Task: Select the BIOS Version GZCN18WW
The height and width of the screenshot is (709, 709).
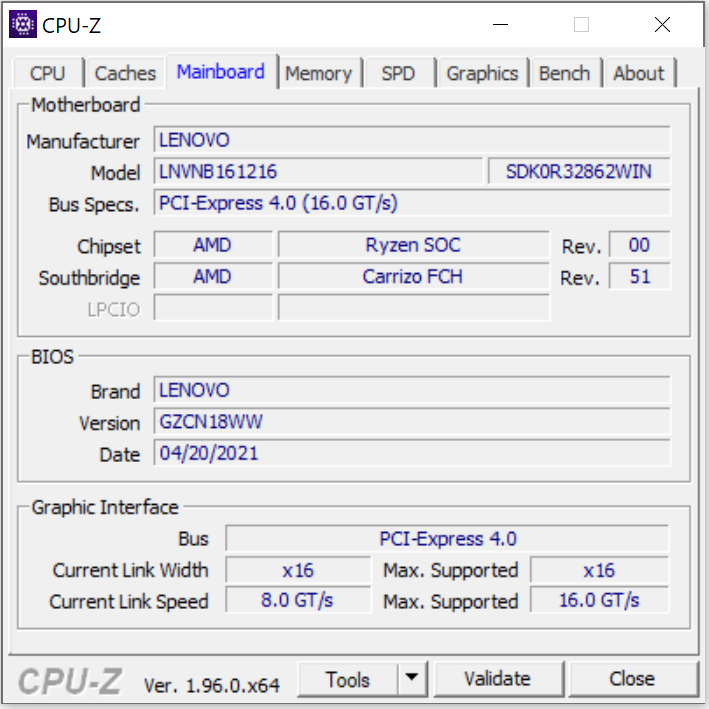Action: (412, 422)
